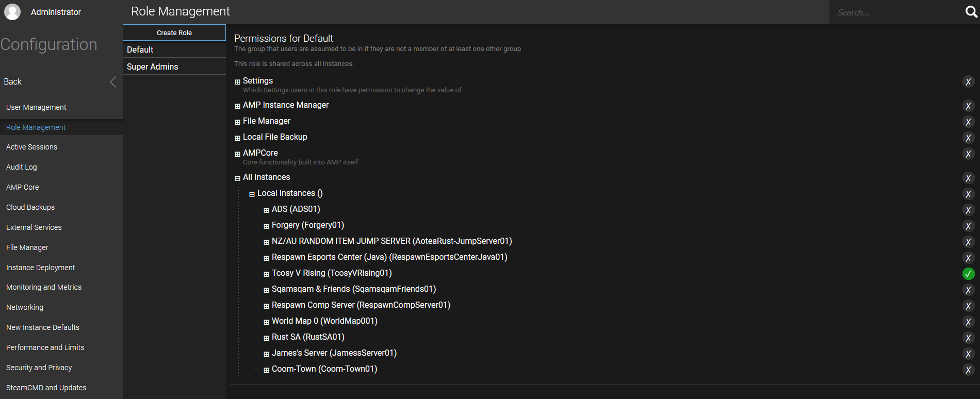980x399 pixels.
Task: Toggle the Settings permission X
Action: [x=968, y=82]
